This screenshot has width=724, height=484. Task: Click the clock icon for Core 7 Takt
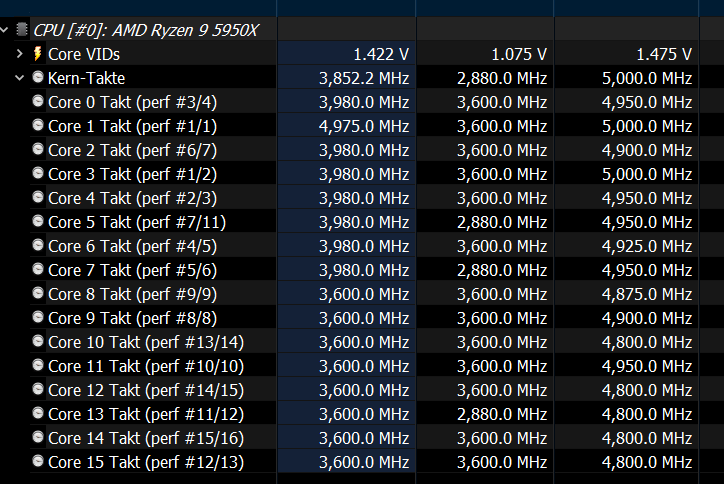tap(37, 269)
